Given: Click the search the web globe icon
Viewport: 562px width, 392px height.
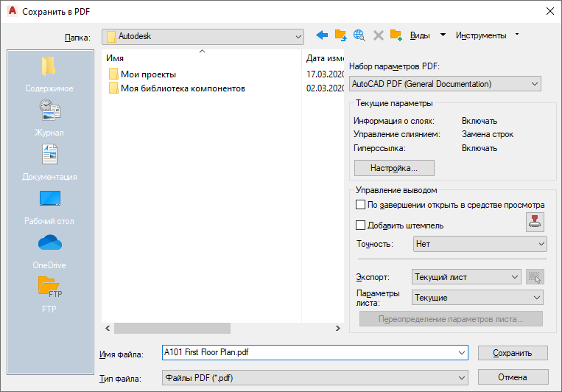Looking at the screenshot, I should (359, 35).
